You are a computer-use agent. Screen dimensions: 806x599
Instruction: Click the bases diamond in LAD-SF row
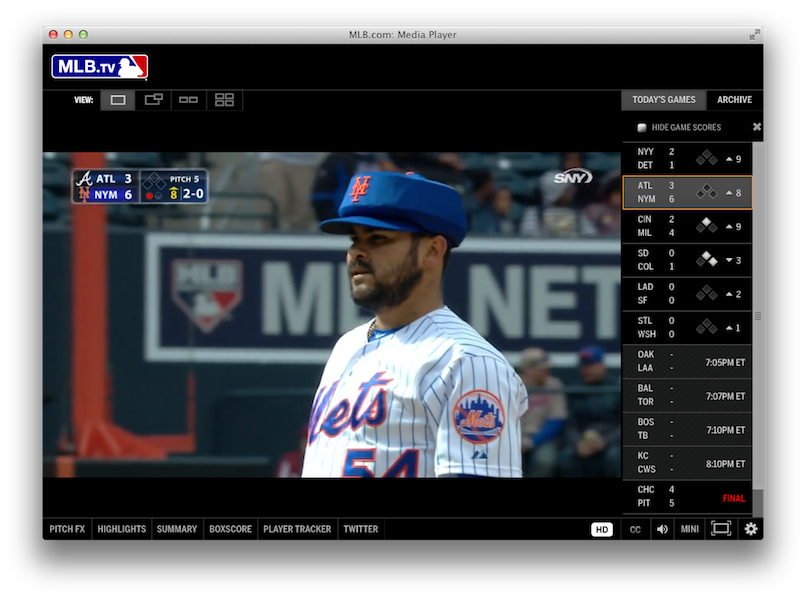[x=706, y=294]
